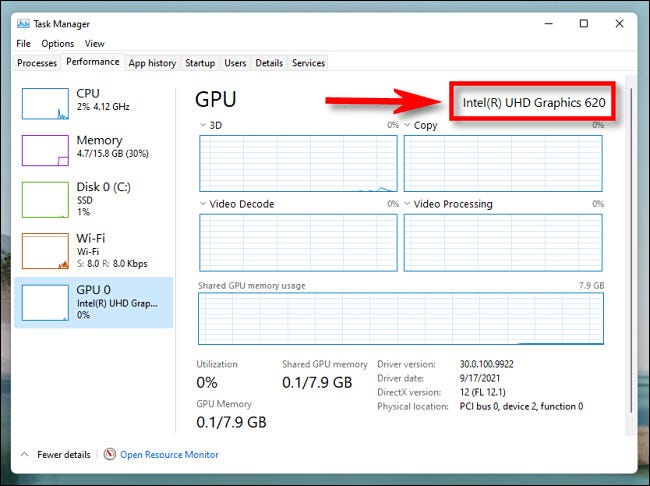This screenshot has height=486, width=650.
Task: Switch to the App history tab
Action: [x=152, y=63]
